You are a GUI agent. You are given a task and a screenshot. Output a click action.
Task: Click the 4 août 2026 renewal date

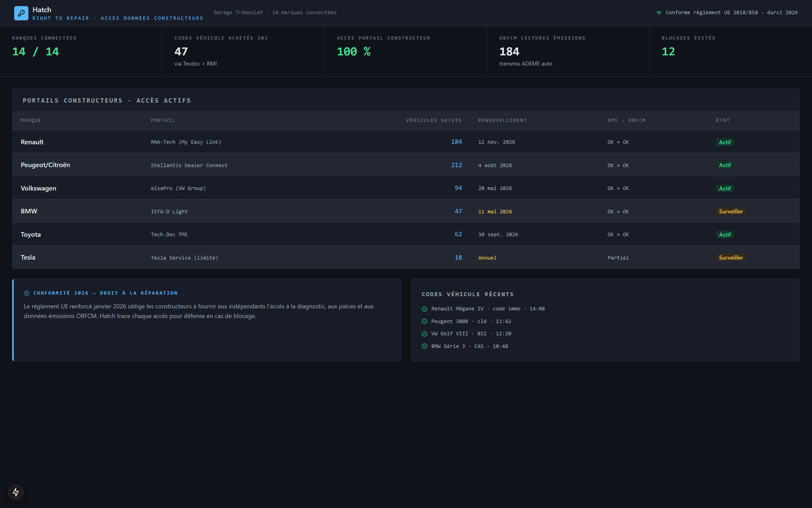coord(495,165)
